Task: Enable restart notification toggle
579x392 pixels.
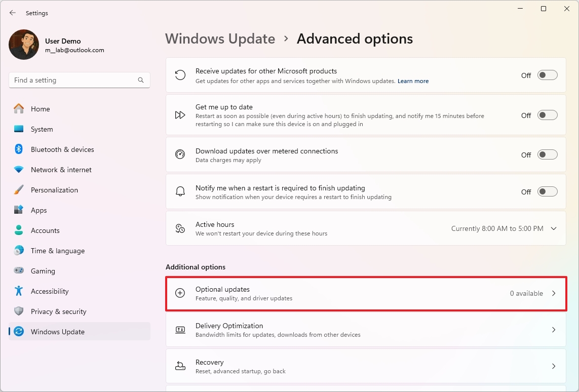Action: tap(547, 191)
